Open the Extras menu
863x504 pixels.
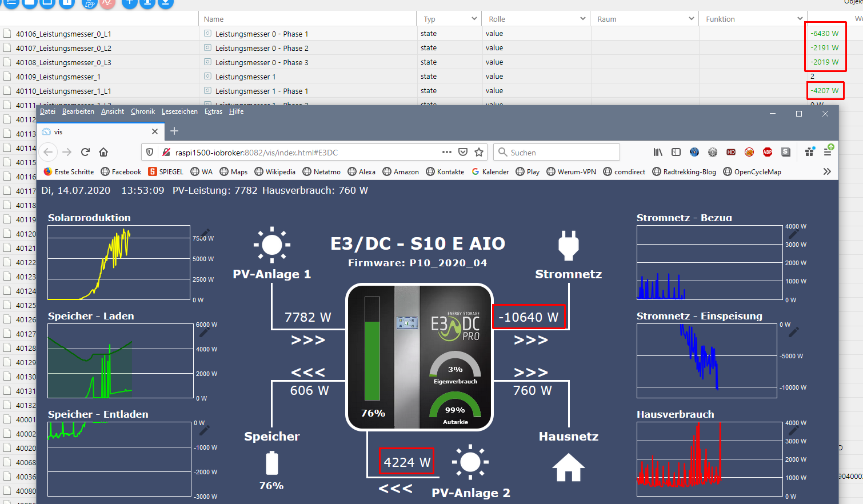point(214,111)
